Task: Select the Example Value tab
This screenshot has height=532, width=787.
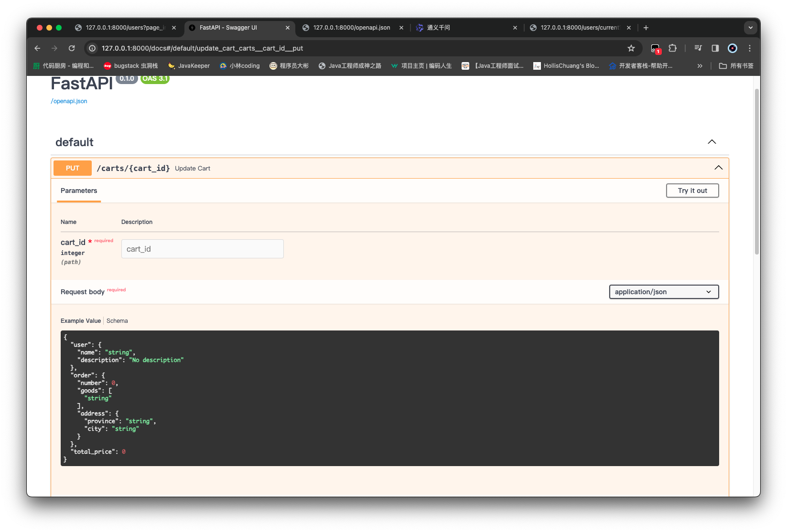Action: pos(81,321)
